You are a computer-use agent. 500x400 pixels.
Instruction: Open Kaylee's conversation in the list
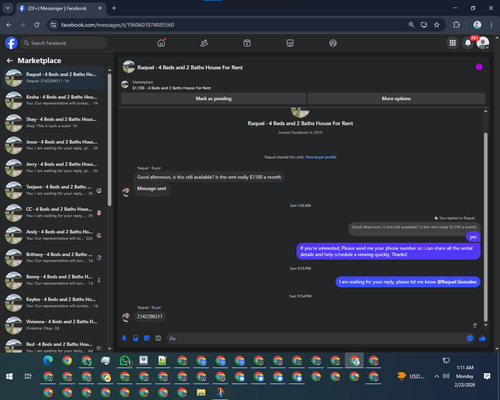pos(54,302)
